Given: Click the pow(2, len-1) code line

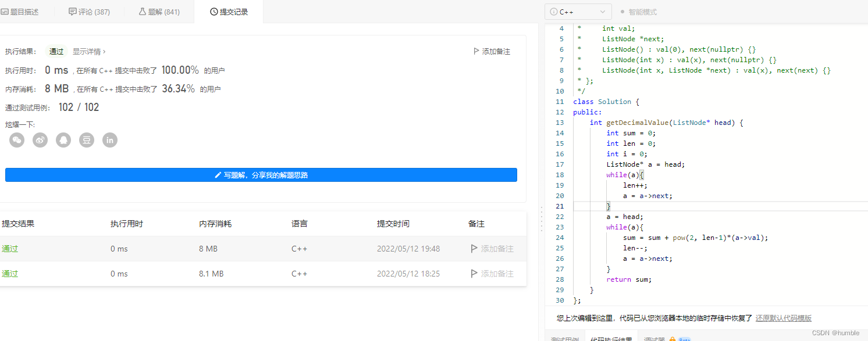Looking at the screenshot, I should pyautogui.click(x=696, y=238).
